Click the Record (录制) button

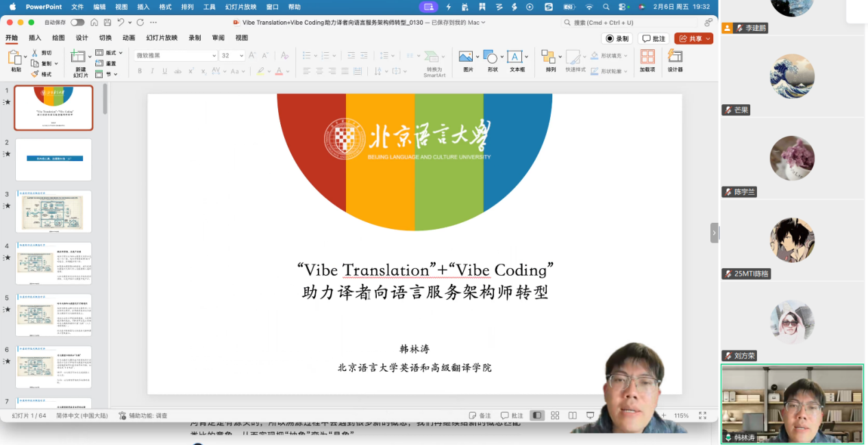point(617,39)
